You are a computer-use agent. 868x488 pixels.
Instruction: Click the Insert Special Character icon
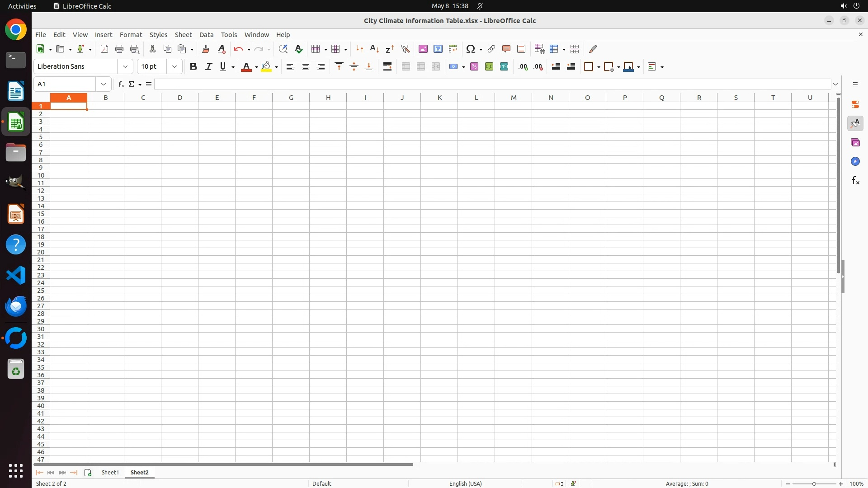click(x=470, y=49)
